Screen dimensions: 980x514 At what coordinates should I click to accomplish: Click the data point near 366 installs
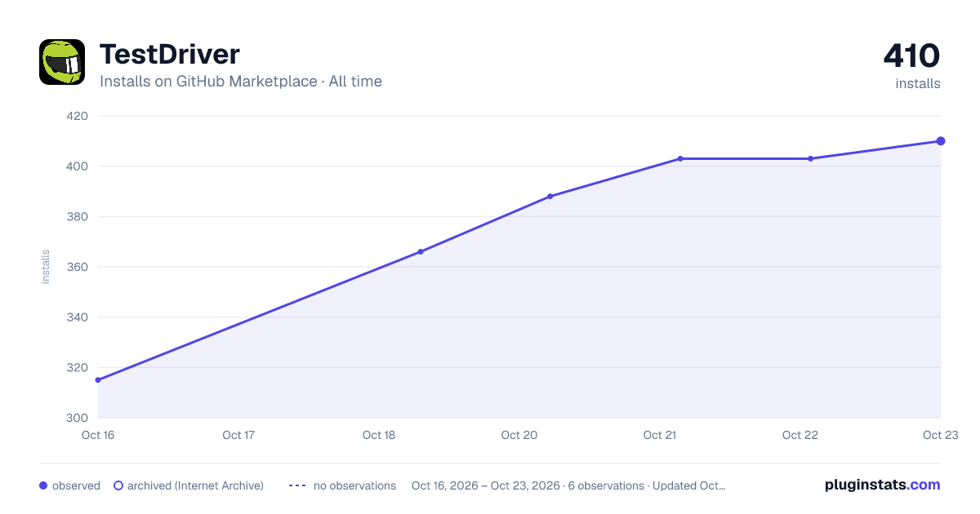click(421, 252)
